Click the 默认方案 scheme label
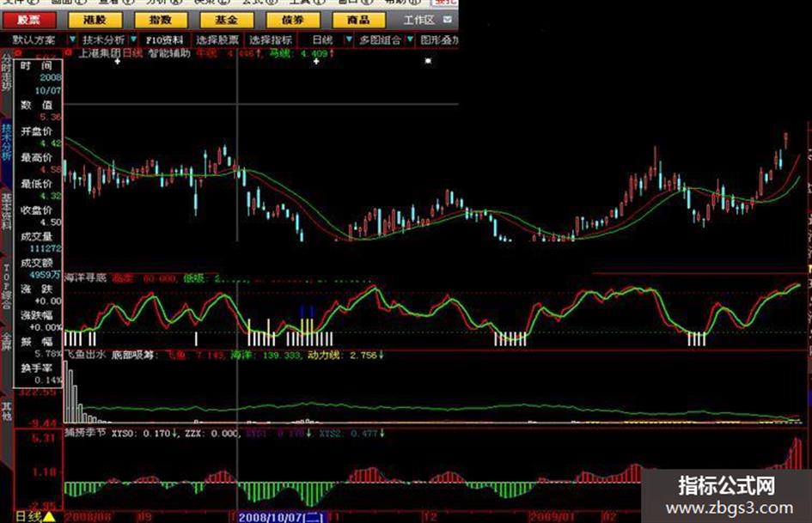 pos(34,40)
